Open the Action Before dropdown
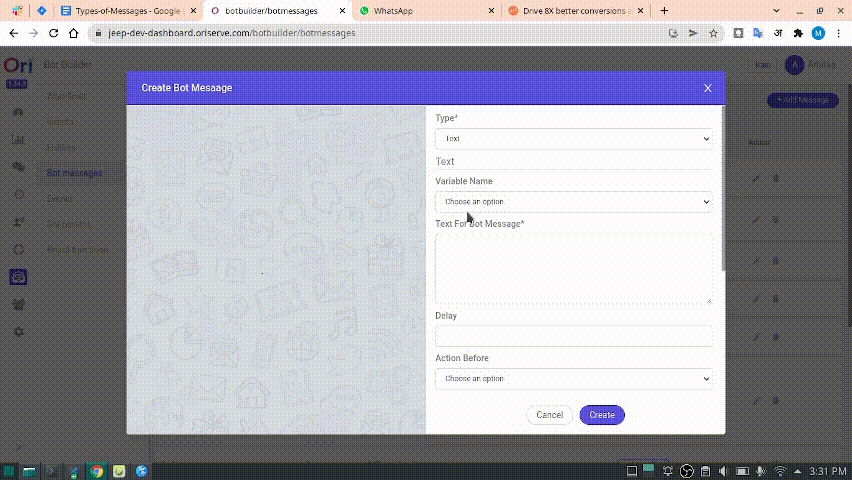Screen dimensions: 852x480 tap(574, 378)
